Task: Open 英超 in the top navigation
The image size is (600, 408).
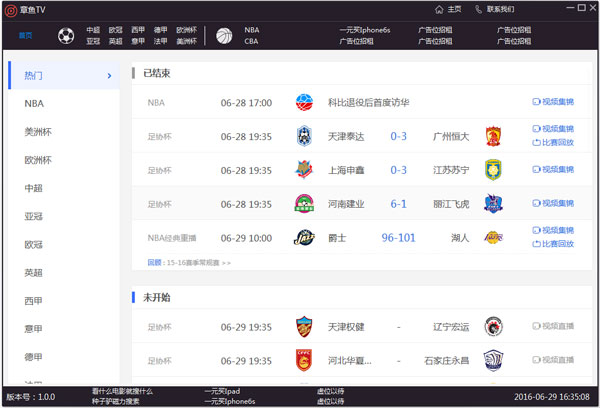Action: [x=115, y=41]
